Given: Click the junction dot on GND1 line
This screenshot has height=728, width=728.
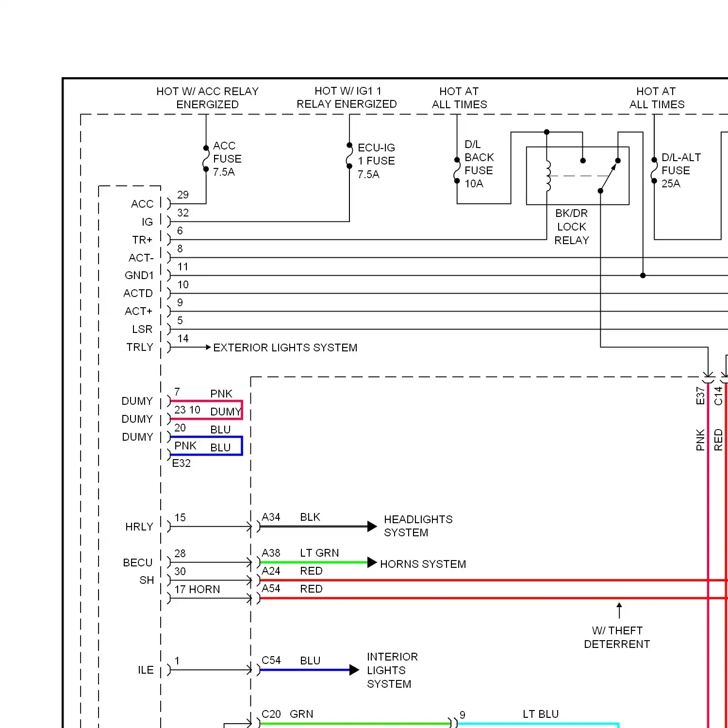Looking at the screenshot, I should pyautogui.click(x=643, y=276).
